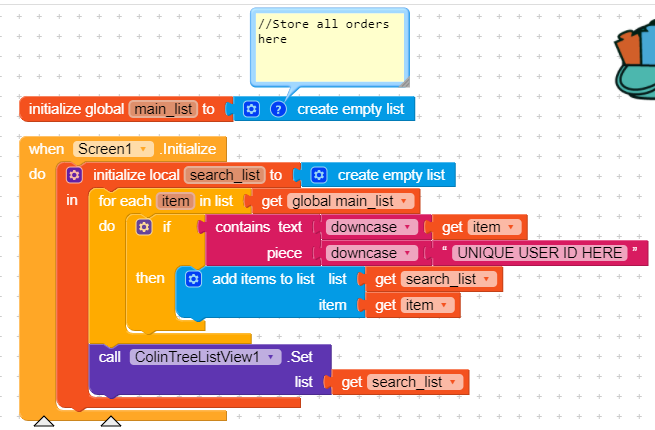This screenshot has height=430, width=655.
Task: Select the if then block label
Action: coord(166,227)
